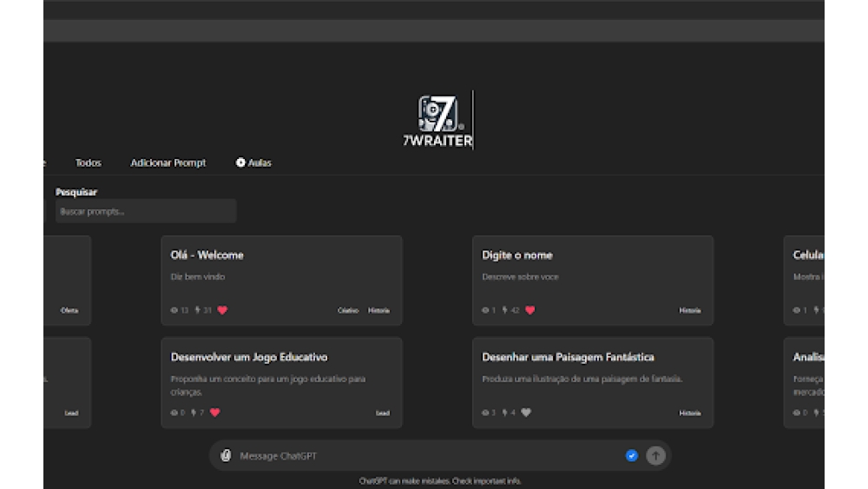
Task: Toggle heart on Digite o nome card
Action: pyautogui.click(x=530, y=310)
